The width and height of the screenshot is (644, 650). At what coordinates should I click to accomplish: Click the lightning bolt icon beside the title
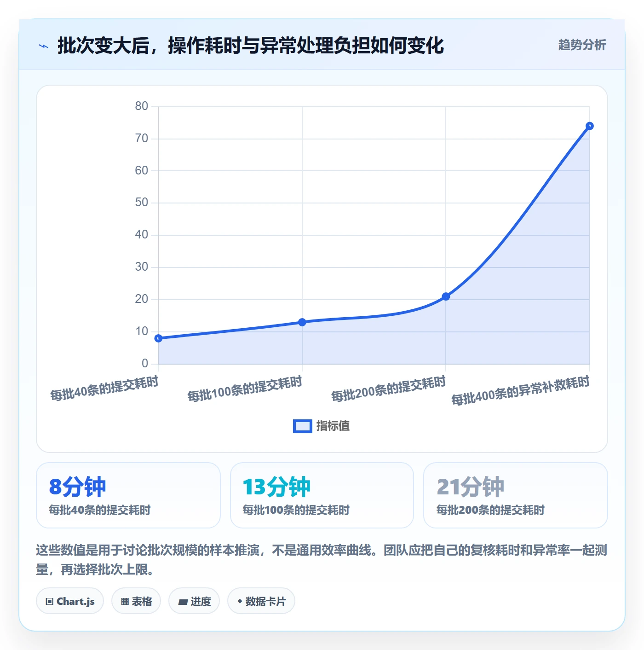44,46
